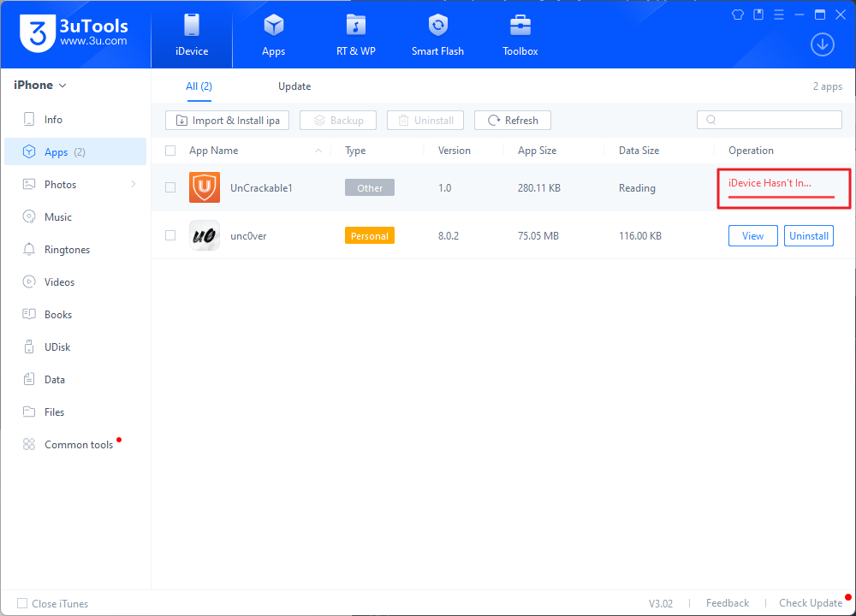Open the hamburger menu in title bar
Image resolution: width=856 pixels, height=616 pixels.
tap(779, 15)
